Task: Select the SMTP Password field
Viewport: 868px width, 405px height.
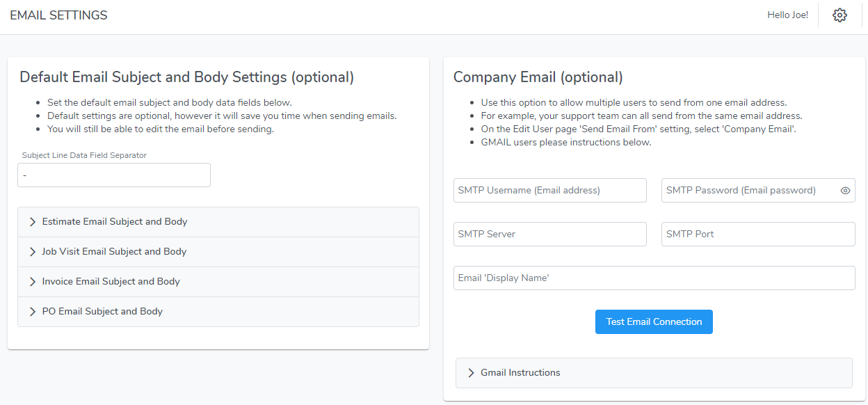Action: [x=751, y=190]
